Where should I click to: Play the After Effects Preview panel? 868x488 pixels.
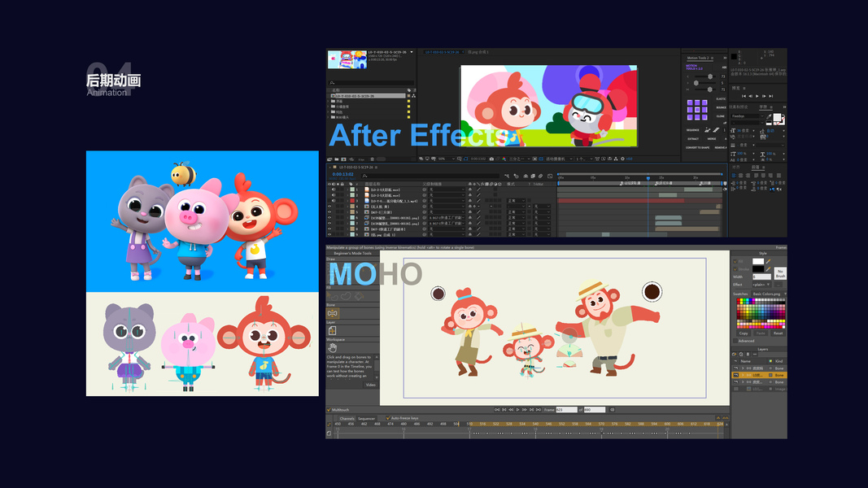click(757, 96)
